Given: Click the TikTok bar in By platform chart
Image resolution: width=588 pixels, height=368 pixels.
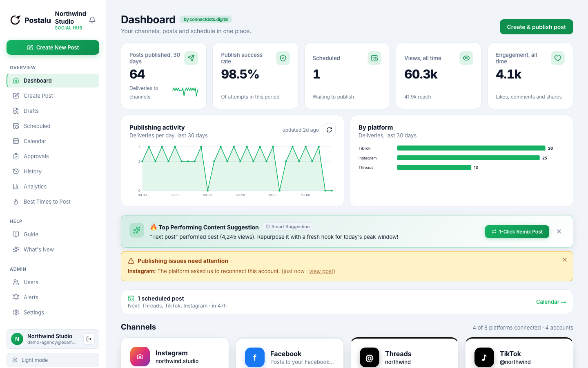Looking at the screenshot, I should (x=471, y=148).
